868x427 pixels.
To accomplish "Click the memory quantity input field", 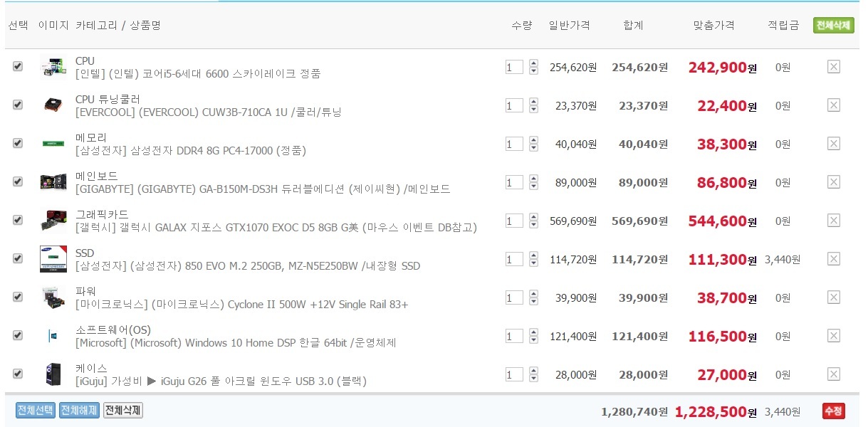I will pos(513,144).
